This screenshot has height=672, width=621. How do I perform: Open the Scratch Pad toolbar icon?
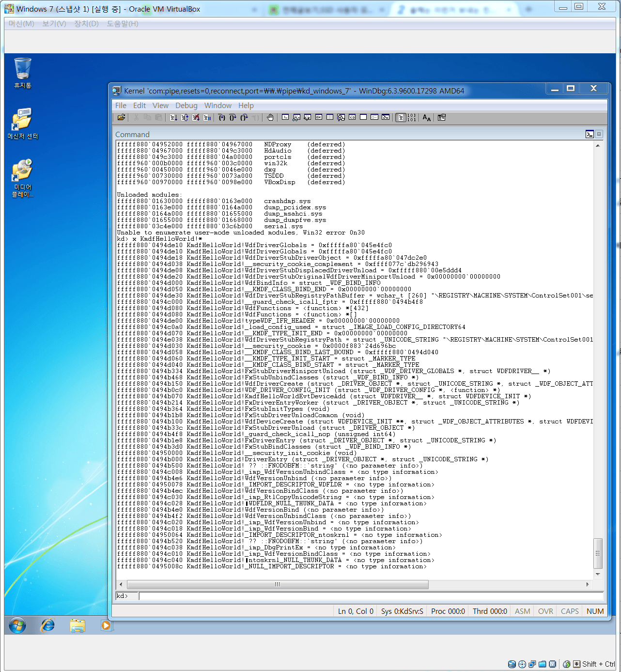point(363,117)
